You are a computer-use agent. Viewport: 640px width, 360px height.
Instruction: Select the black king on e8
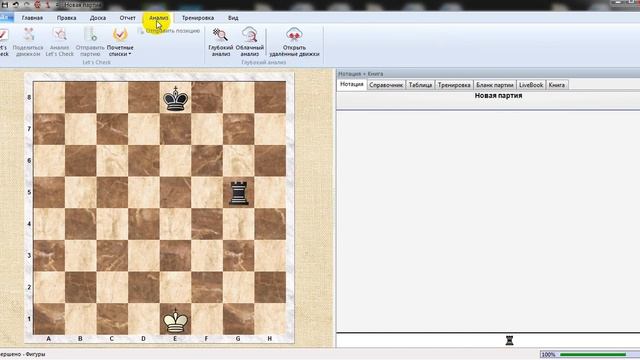(x=176, y=98)
